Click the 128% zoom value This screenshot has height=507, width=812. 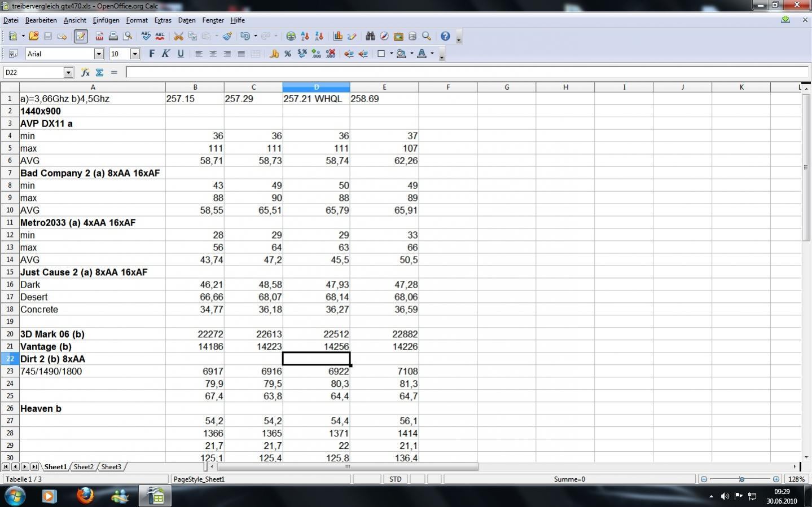click(796, 479)
